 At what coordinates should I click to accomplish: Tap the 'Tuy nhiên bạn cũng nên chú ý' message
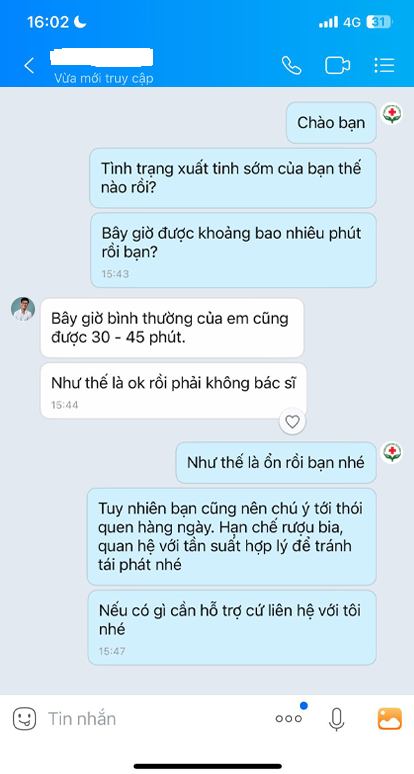coord(231,537)
